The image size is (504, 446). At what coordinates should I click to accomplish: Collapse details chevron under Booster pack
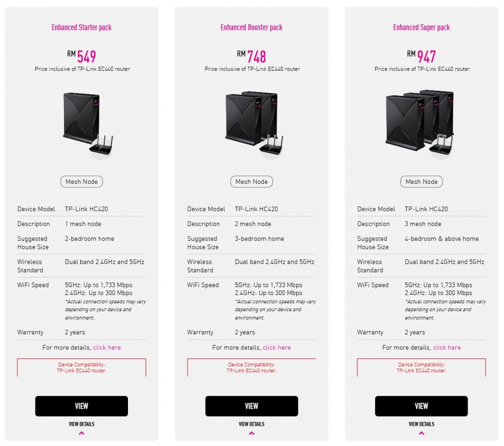tap(252, 433)
